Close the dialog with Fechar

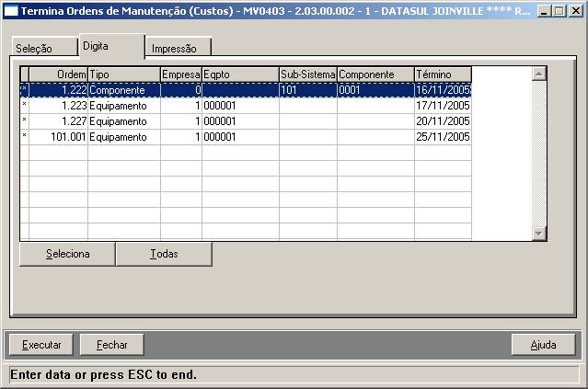click(111, 345)
